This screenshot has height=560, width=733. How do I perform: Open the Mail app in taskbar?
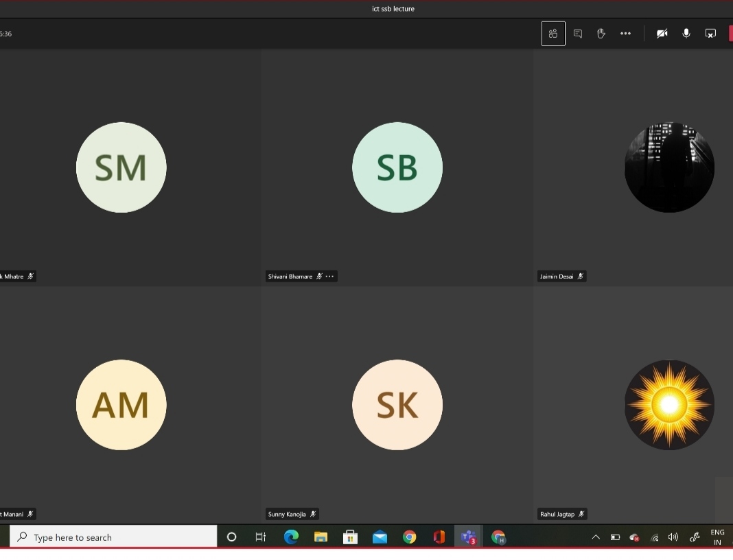click(380, 537)
